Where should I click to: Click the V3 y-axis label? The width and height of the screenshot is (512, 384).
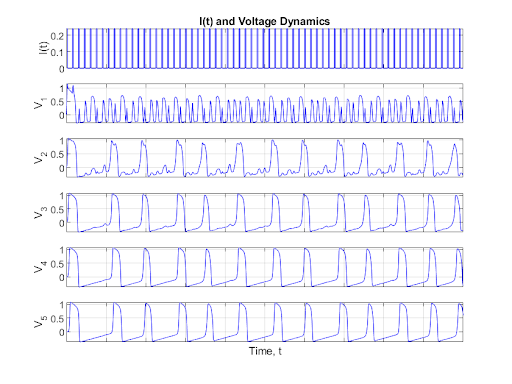pos(39,212)
